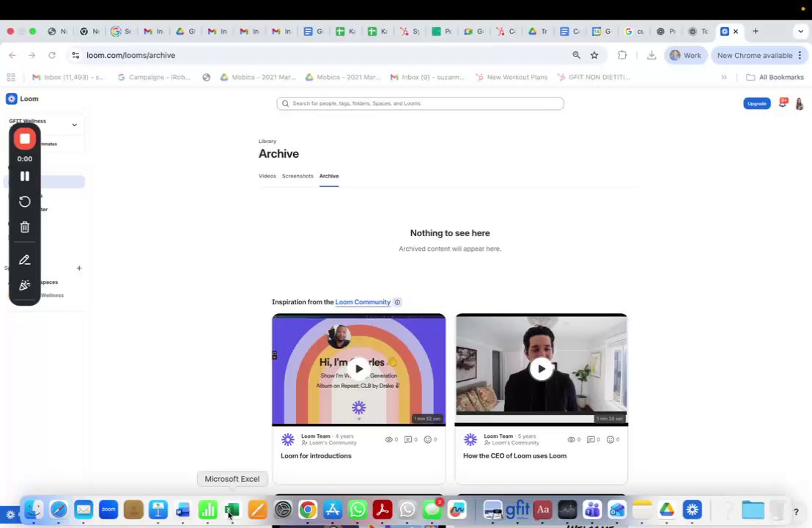Pause the Loom recording
Image resolution: width=812 pixels, height=528 pixels.
coord(24,176)
